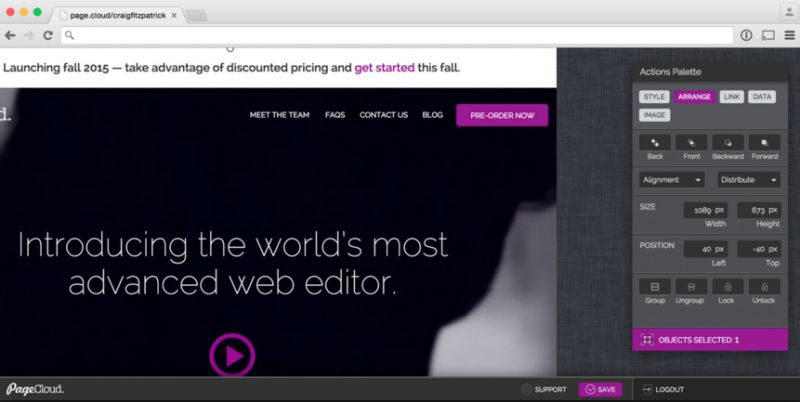Bring object to Front

(691, 143)
